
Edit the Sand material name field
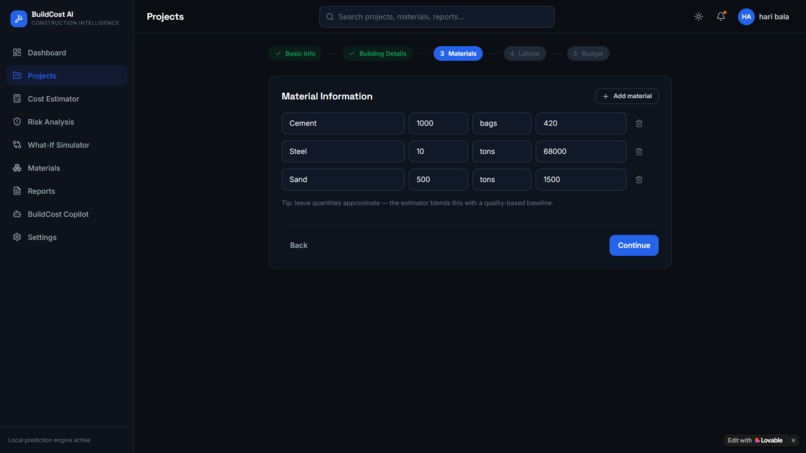pos(343,179)
